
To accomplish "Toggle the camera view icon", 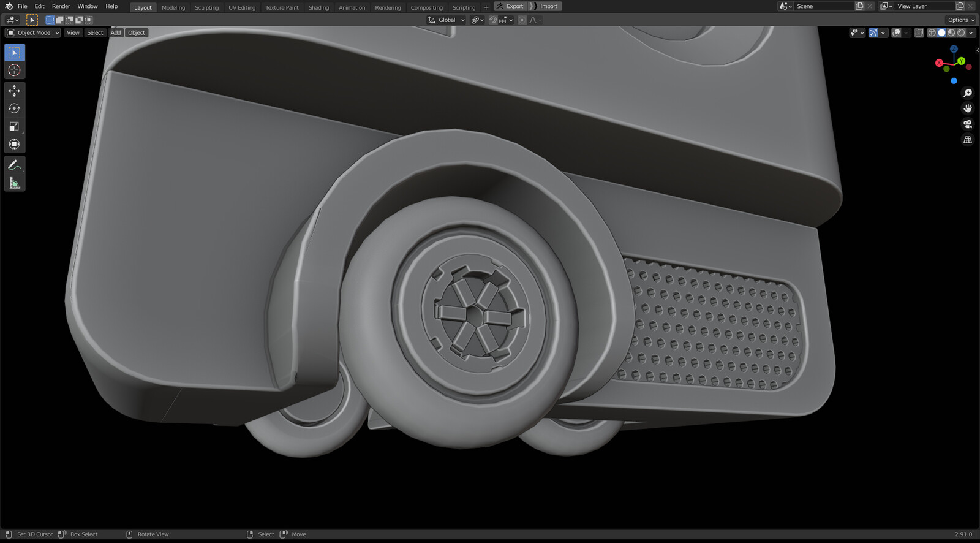I will coord(968,124).
